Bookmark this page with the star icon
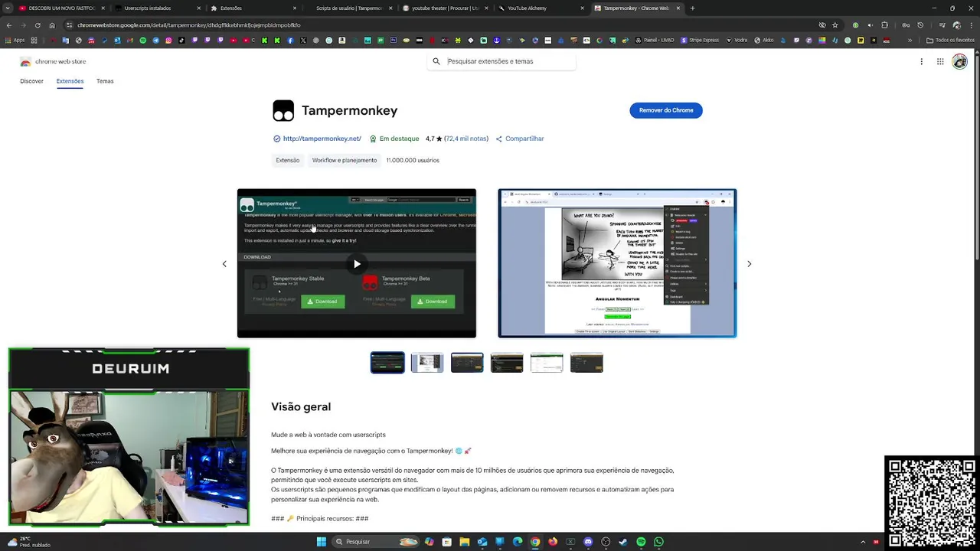The width and height of the screenshot is (980, 551). pyautogui.click(x=835, y=25)
